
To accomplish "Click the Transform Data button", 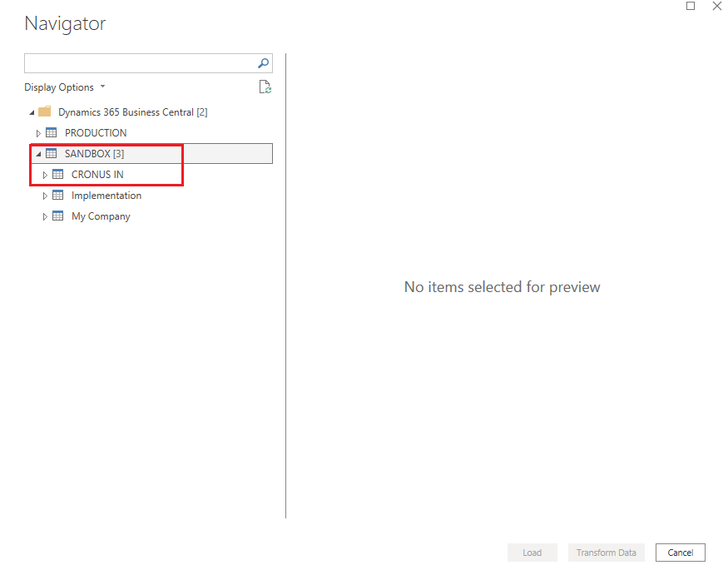I will pyautogui.click(x=607, y=553).
